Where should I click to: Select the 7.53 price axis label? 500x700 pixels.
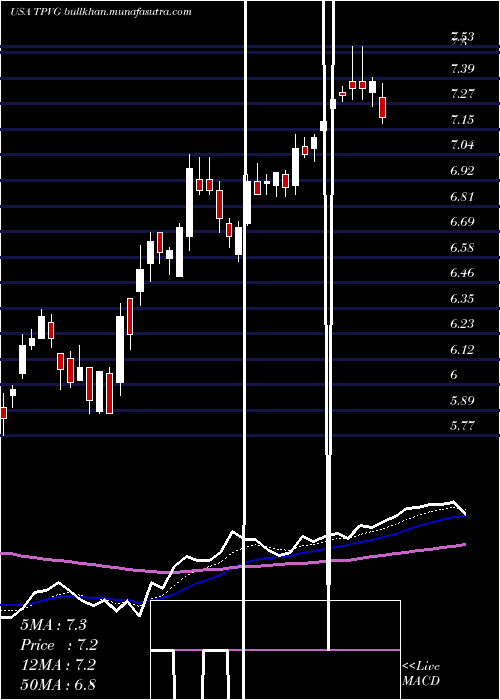click(462, 37)
